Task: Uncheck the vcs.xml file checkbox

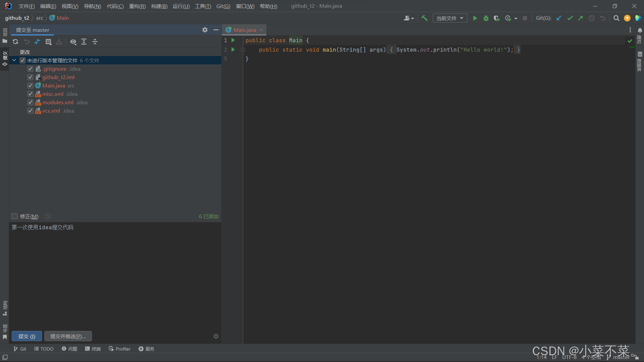Action: (x=30, y=111)
